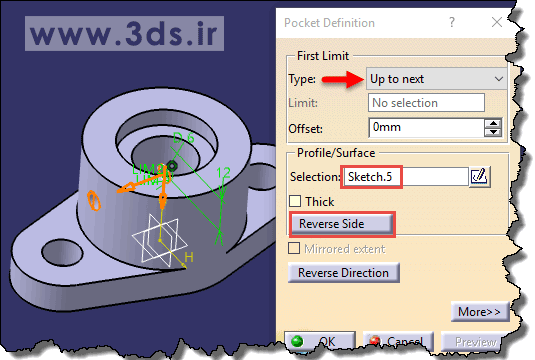Expand the dialog with More>> button

click(480, 312)
